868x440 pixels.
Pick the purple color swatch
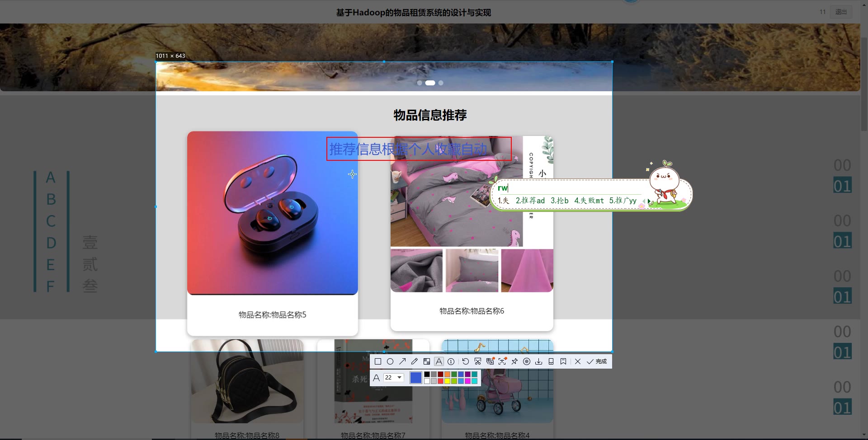pyautogui.click(x=467, y=374)
